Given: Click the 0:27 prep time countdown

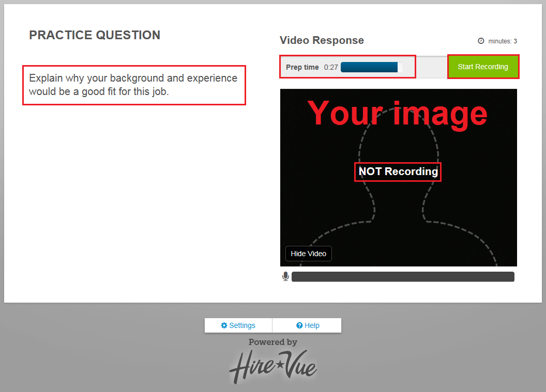Looking at the screenshot, I should click(331, 67).
